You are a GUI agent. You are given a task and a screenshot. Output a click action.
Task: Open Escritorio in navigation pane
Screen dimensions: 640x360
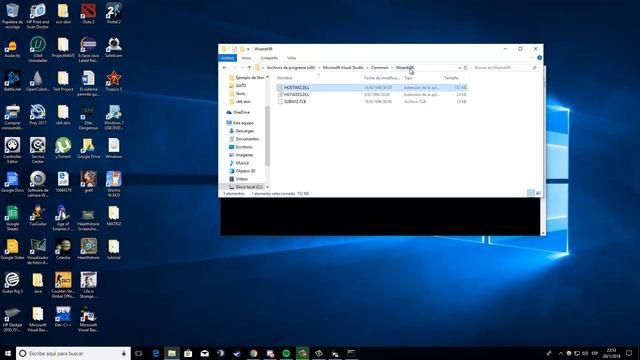pyautogui.click(x=240, y=147)
